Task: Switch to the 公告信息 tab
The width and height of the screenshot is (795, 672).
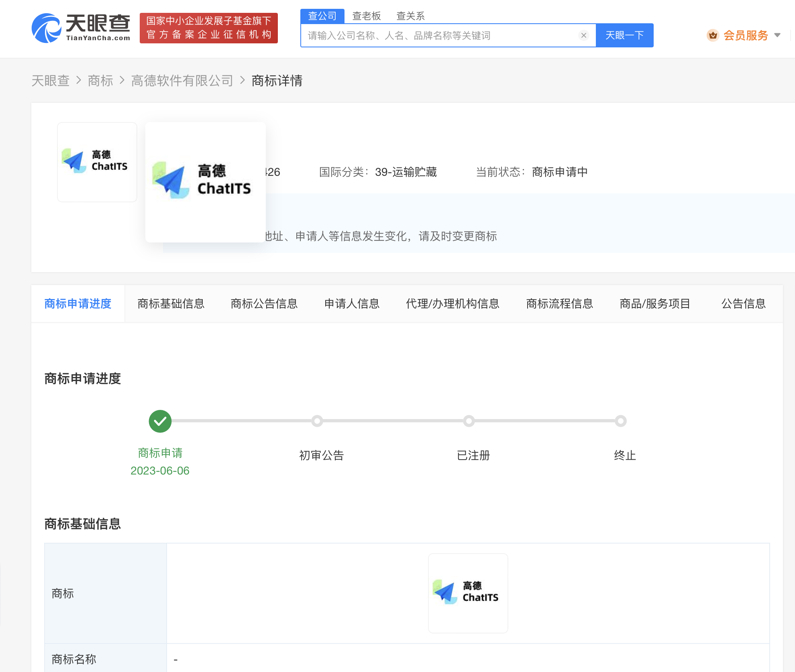Action: pyautogui.click(x=744, y=303)
